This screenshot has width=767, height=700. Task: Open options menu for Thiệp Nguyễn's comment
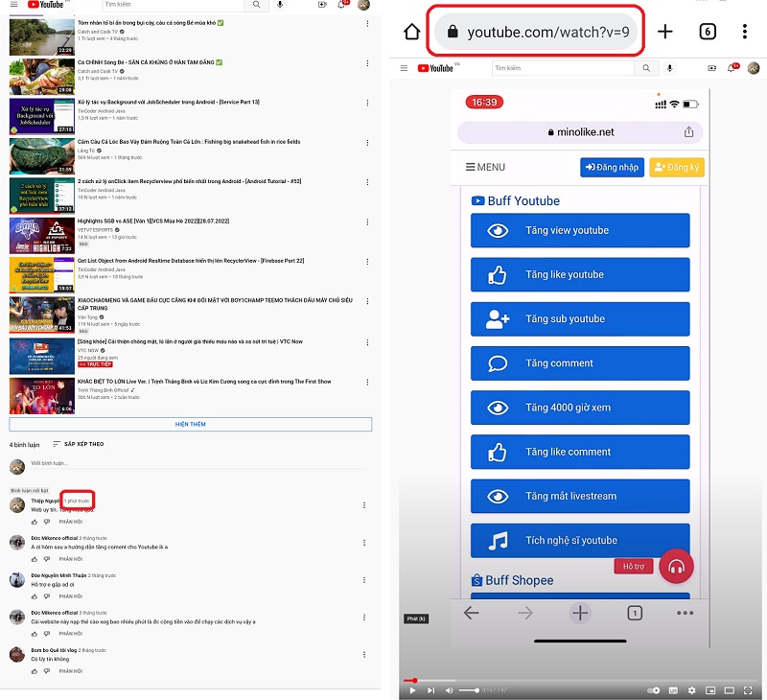[364, 504]
